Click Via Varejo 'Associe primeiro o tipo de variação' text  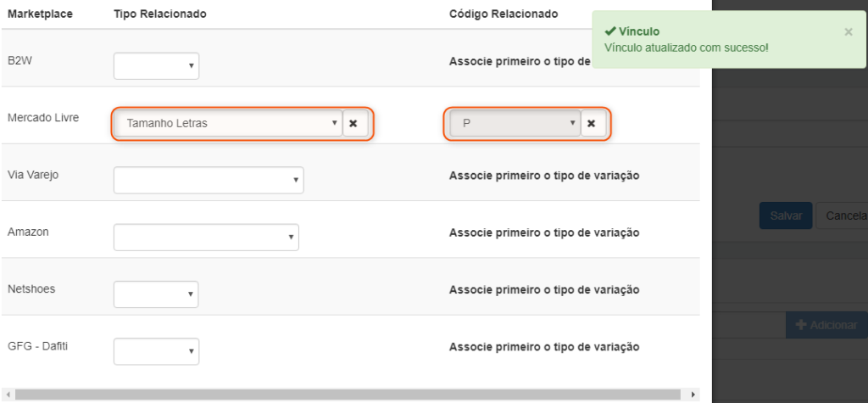[544, 176]
